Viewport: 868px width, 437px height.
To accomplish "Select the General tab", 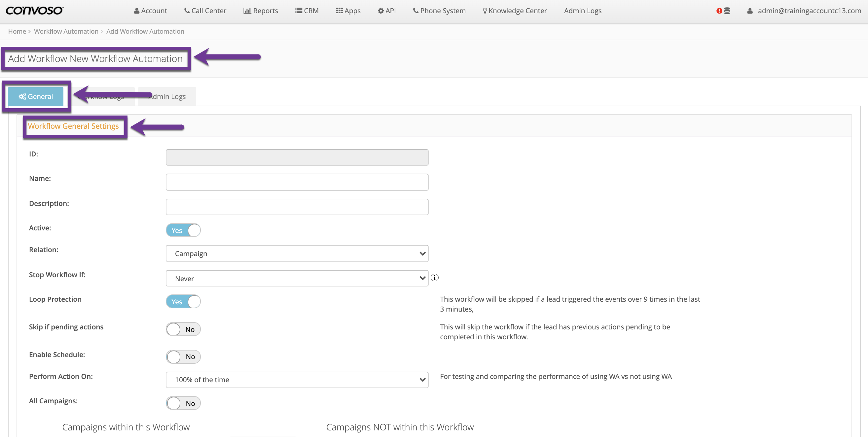I will [x=36, y=97].
